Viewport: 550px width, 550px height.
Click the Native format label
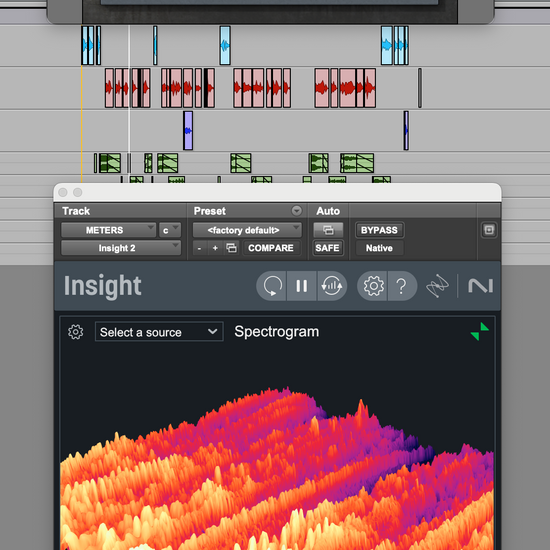pyautogui.click(x=379, y=248)
